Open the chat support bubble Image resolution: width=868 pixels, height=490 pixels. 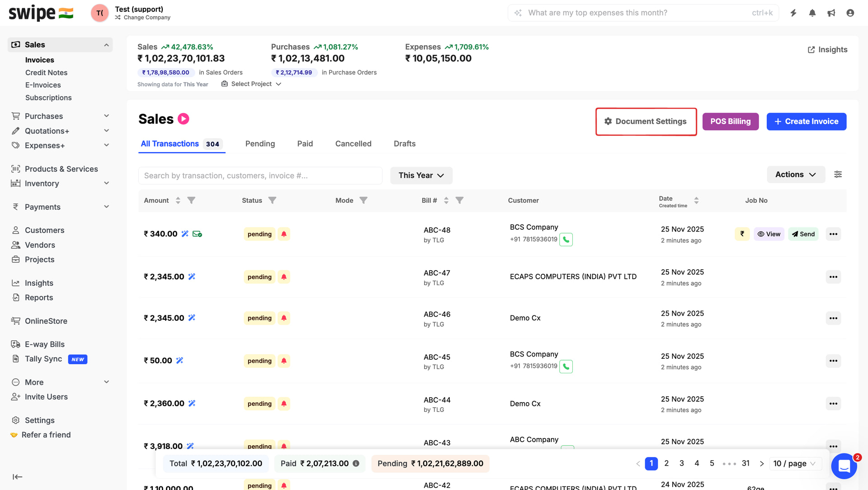click(x=844, y=466)
